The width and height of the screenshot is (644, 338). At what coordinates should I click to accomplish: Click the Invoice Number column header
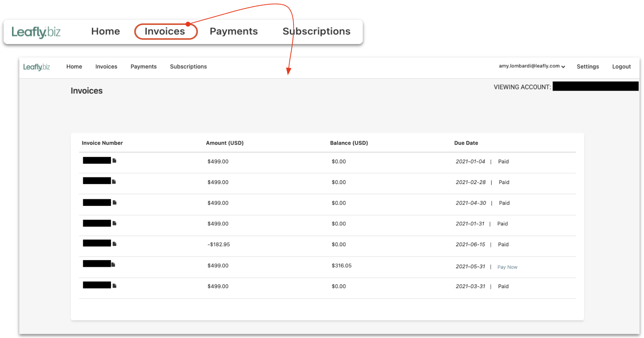tap(102, 143)
